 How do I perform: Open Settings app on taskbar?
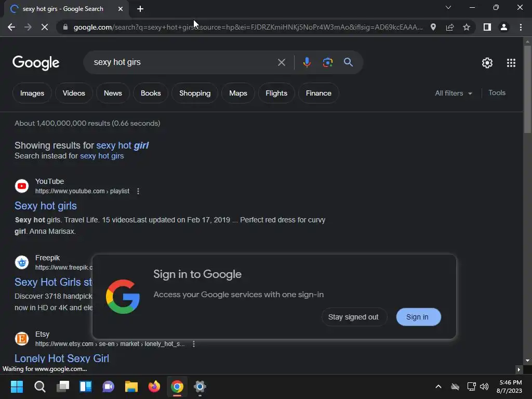tap(200, 387)
